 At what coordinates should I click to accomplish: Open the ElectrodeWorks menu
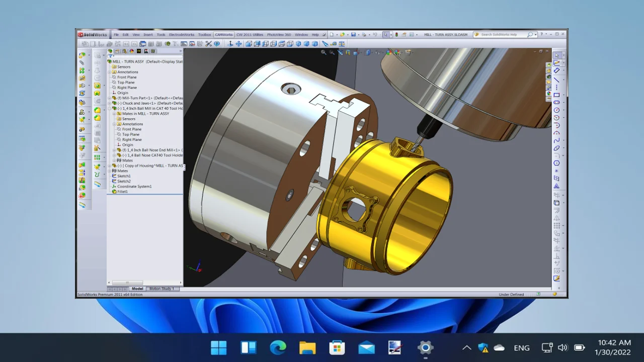coord(182,35)
